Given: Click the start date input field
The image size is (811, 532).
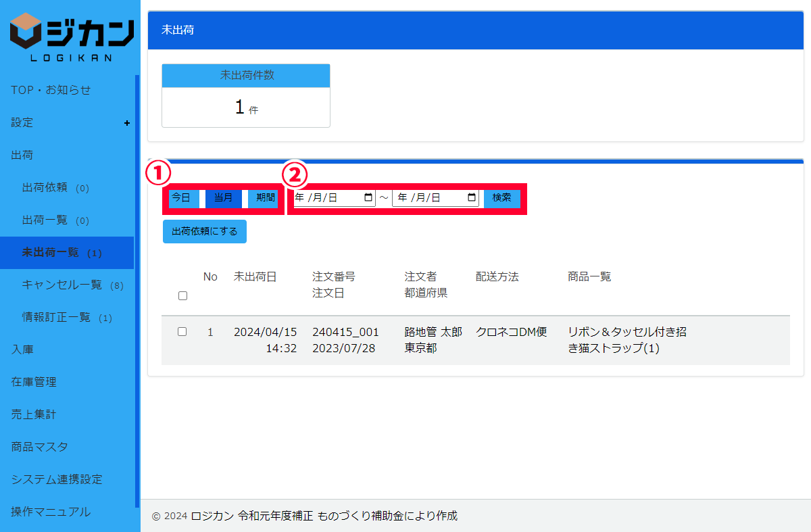Looking at the screenshot, I should tap(326, 198).
